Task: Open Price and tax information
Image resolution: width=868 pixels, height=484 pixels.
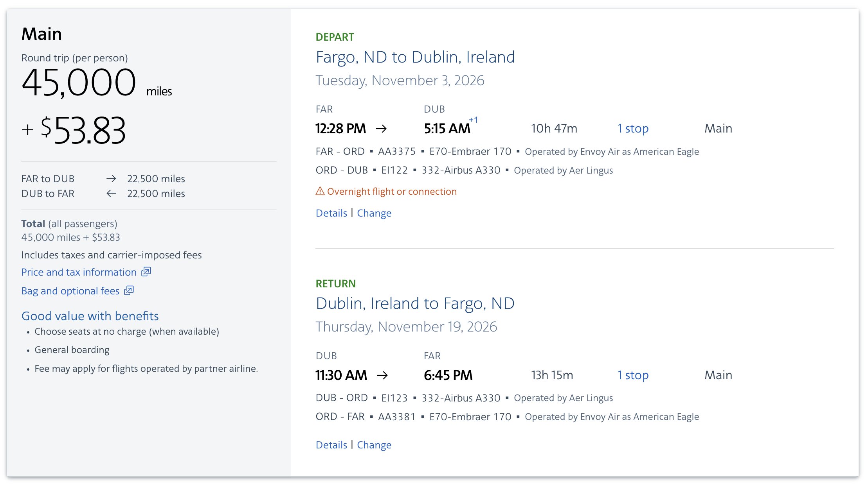Action: pos(78,272)
